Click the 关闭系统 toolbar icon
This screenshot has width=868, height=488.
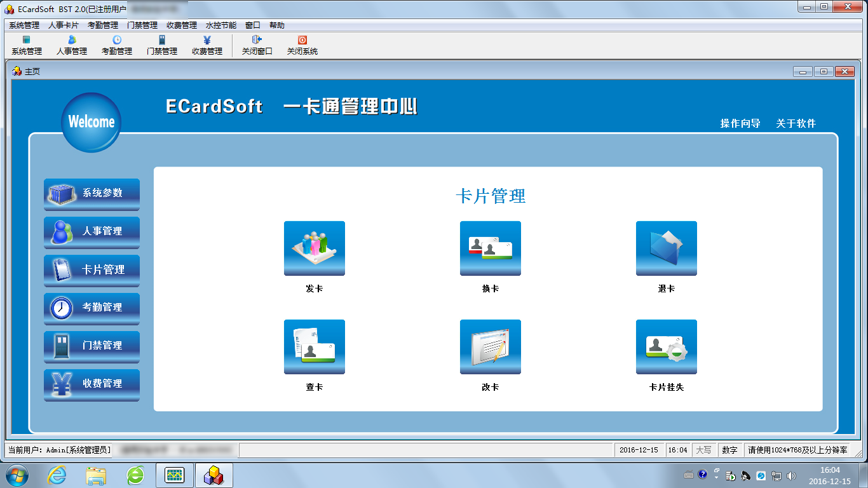[x=302, y=46]
